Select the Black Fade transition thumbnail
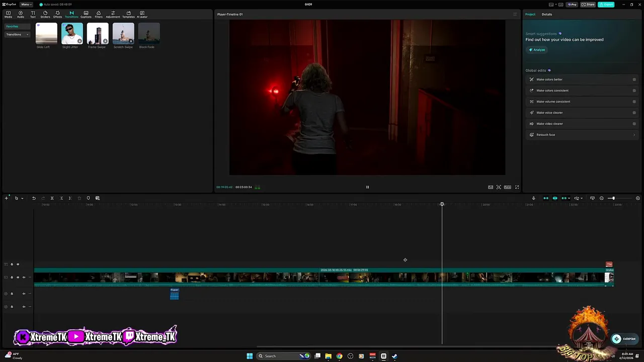This screenshot has width=644, height=362. 149,34
